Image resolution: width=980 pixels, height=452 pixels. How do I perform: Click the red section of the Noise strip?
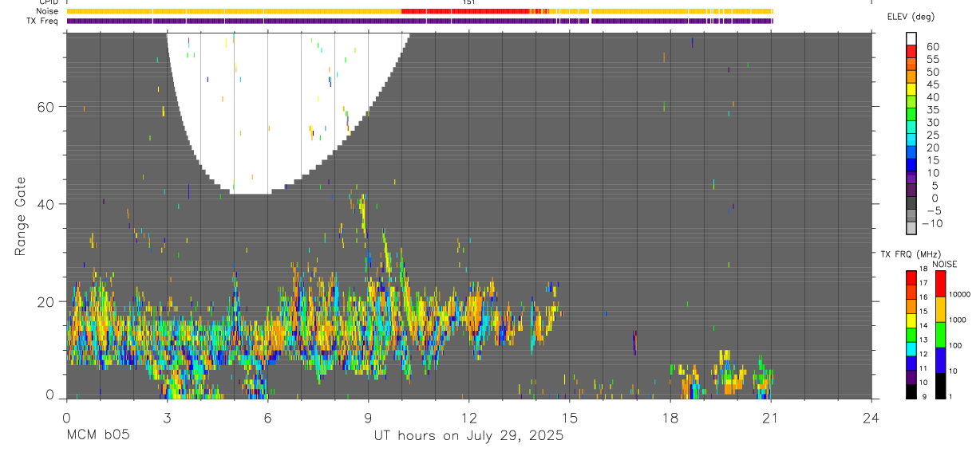[467, 11]
